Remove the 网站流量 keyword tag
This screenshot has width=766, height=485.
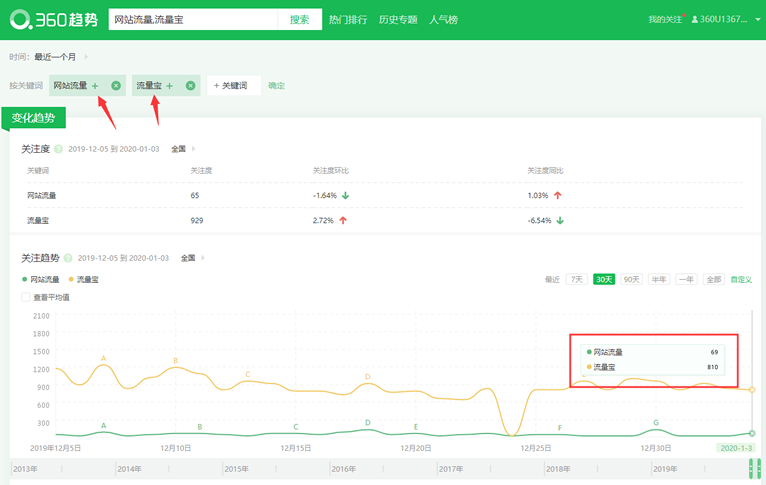pyautogui.click(x=116, y=85)
